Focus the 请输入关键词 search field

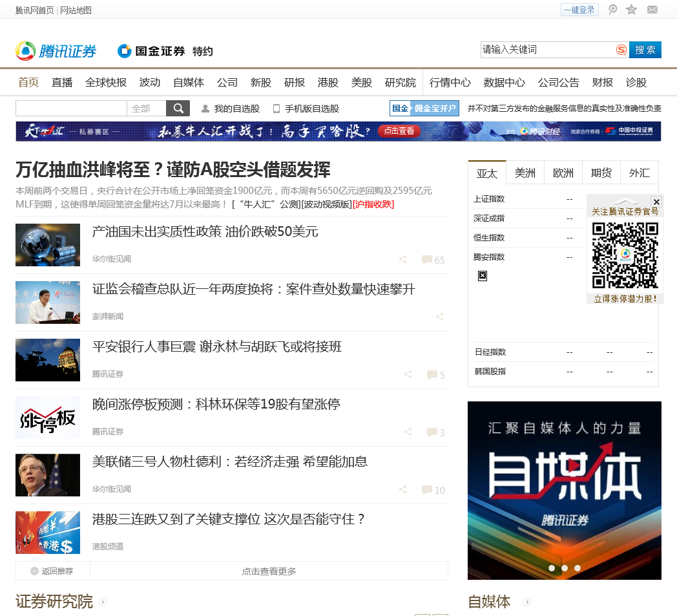click(548, 50)
